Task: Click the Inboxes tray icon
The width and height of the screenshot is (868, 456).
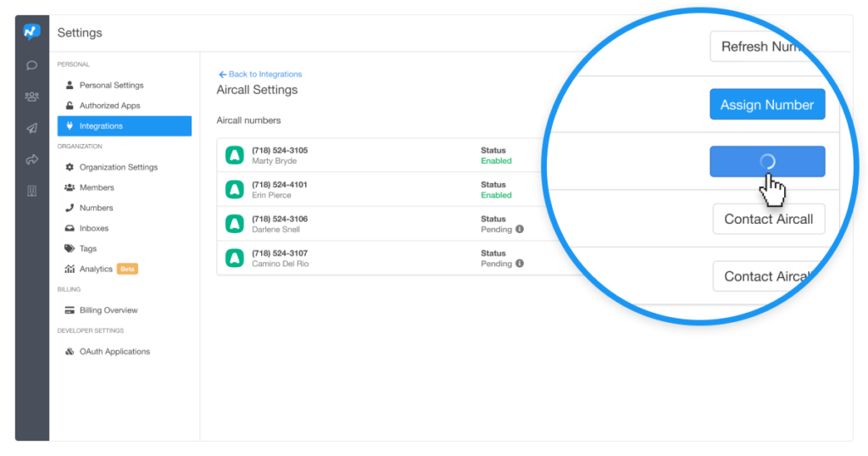Action: click(70, 228)
